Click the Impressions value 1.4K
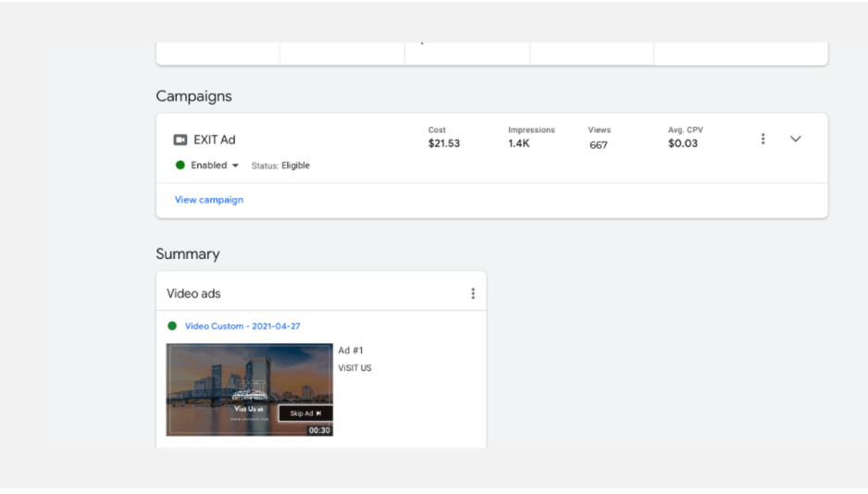Screen dimensions: 868x494 coord(519,143)
